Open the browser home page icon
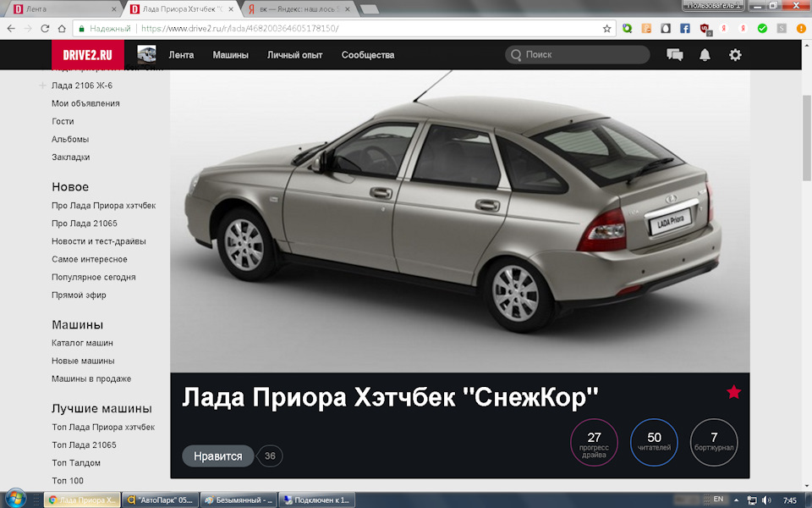Screen dimensions: 812x508 [62, 29]
